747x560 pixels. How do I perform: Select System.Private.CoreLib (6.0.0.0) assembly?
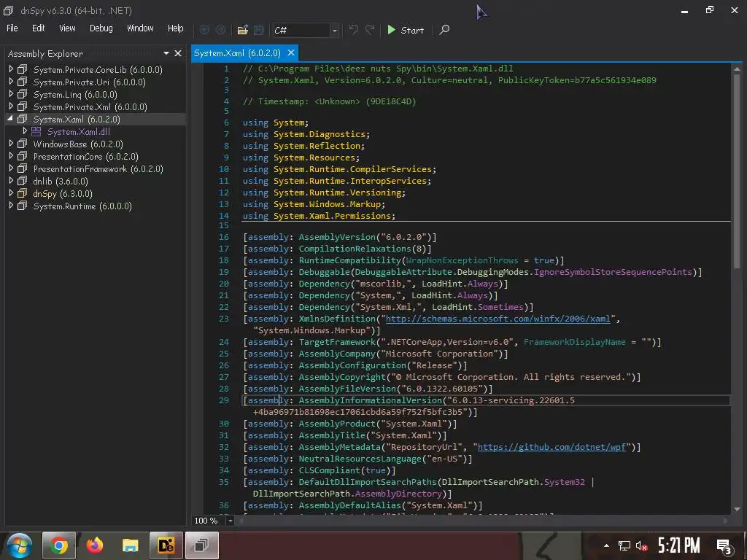pyautogui.click(x=98, y=69)
